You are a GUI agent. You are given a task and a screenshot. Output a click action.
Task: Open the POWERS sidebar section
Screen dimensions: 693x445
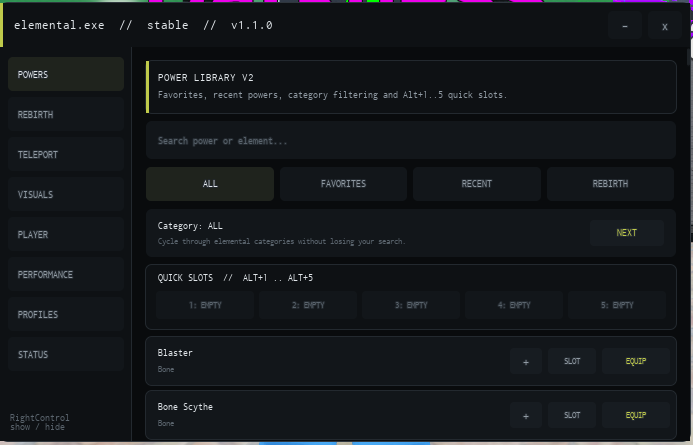click(x=66, y=74)
